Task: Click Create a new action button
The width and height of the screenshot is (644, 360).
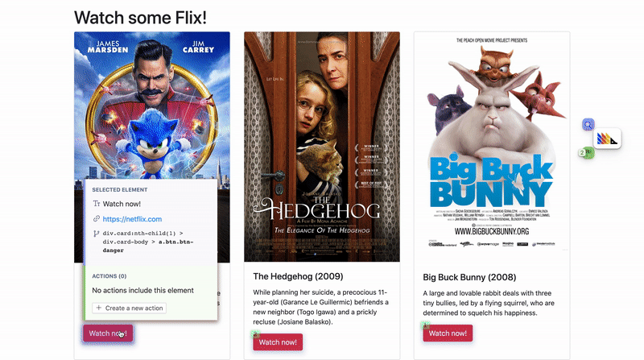Action: click(x=130, y=308)
